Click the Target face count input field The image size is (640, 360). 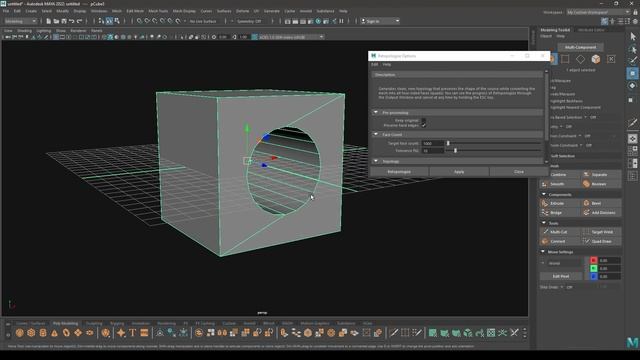click(433, 143)
